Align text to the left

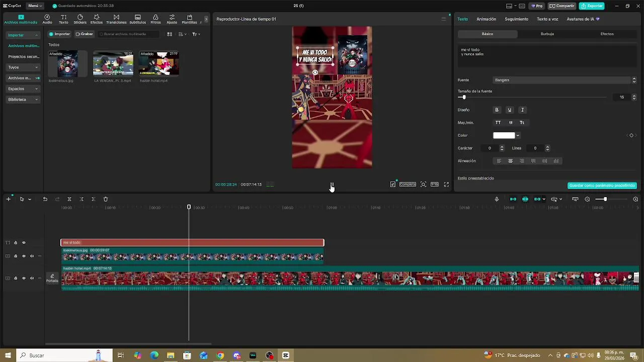[x=499, y=161]
